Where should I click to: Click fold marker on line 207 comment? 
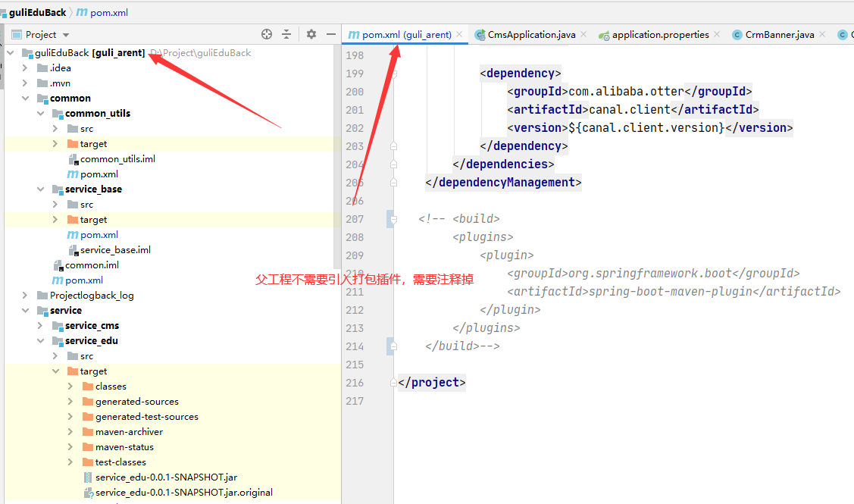pos(394,219)
